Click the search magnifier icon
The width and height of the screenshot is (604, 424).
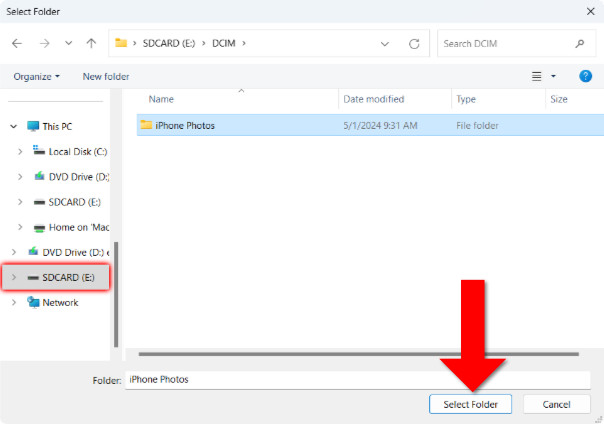[x=580, y=44]
